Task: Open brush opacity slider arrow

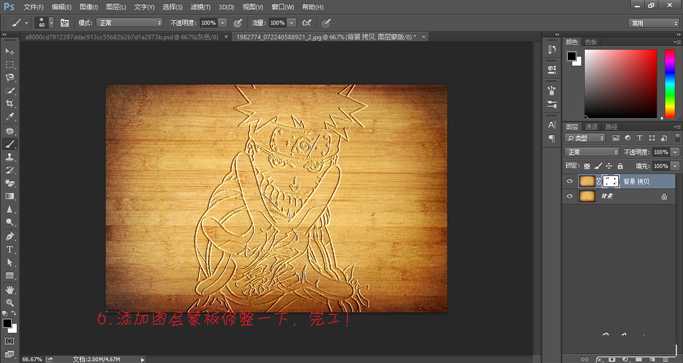Action: click(x=223, y=23)
